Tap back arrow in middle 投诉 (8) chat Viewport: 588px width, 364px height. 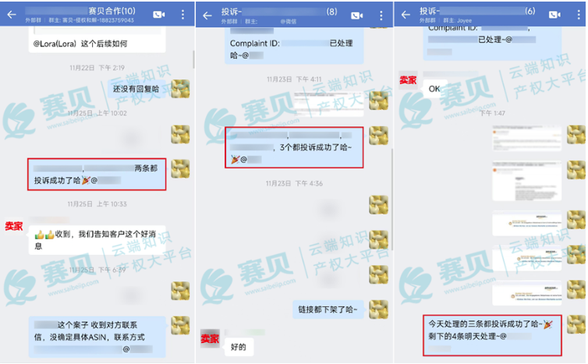click(207, 16)
